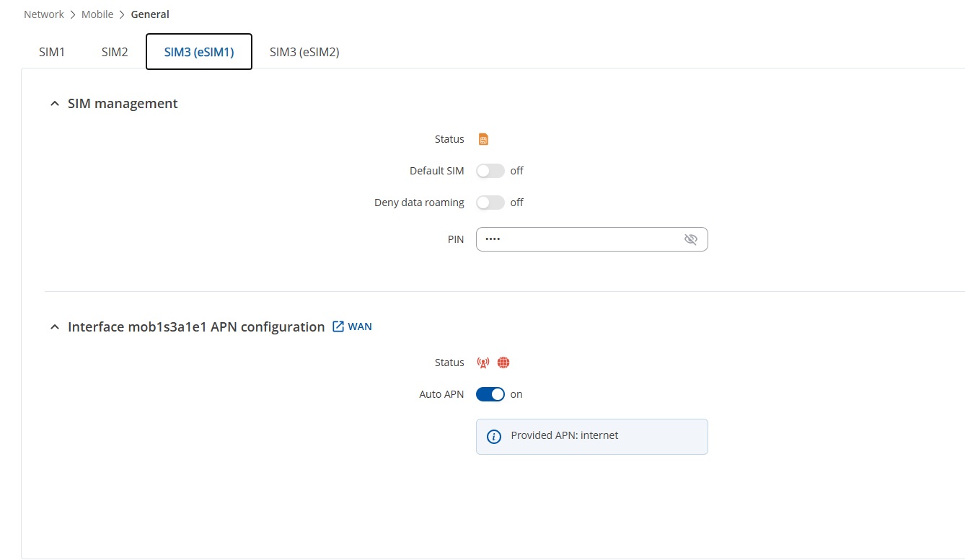The height and width of the screenshot is (560, 965).
Task: Collapse the Interface mob1s3a1e1 APN configuration section
Action: [54, 327]
